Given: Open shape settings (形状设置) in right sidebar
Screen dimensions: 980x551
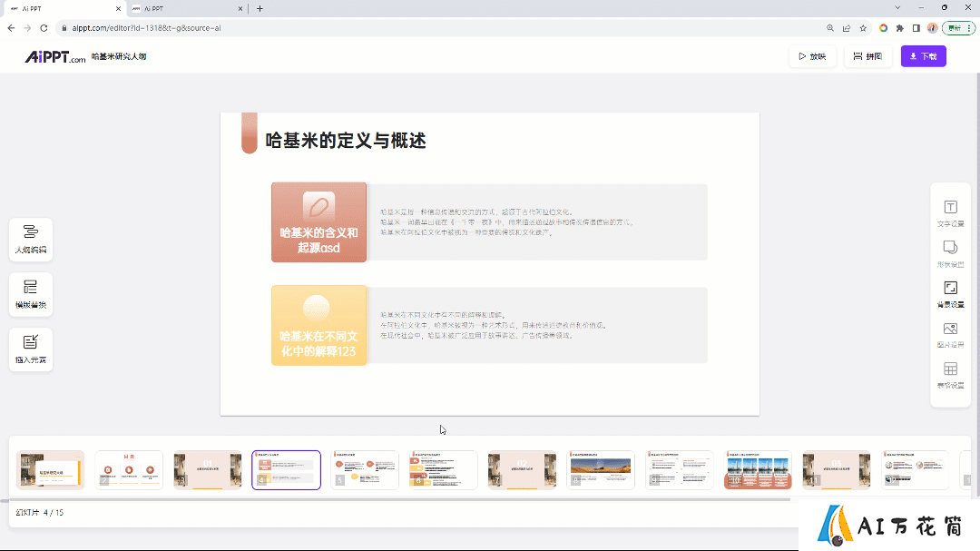Looking at the screenshot, I should (x=950, y=254).
